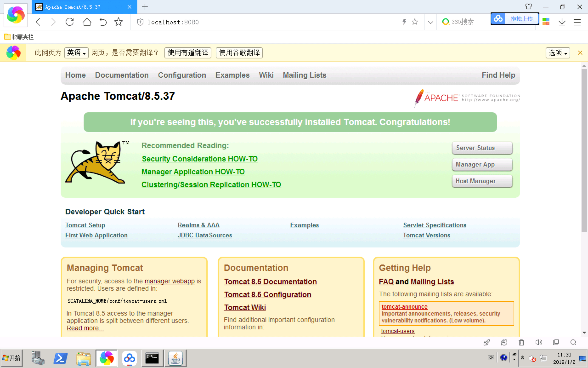
Task: Click 使用有道翻译 translate button
Action: (188, 53)
